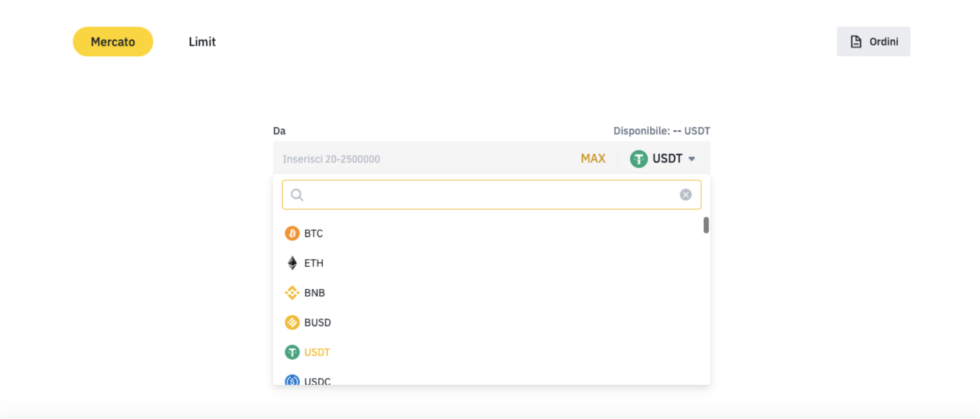Click the USDT selector Tether logo
980x419 pixels.
(x=638, y=159)
